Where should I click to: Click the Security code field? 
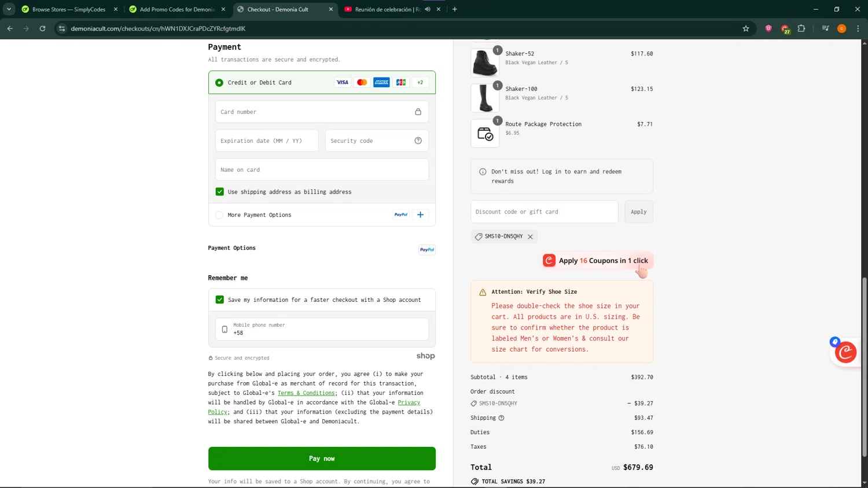click(x=377, y=141)
